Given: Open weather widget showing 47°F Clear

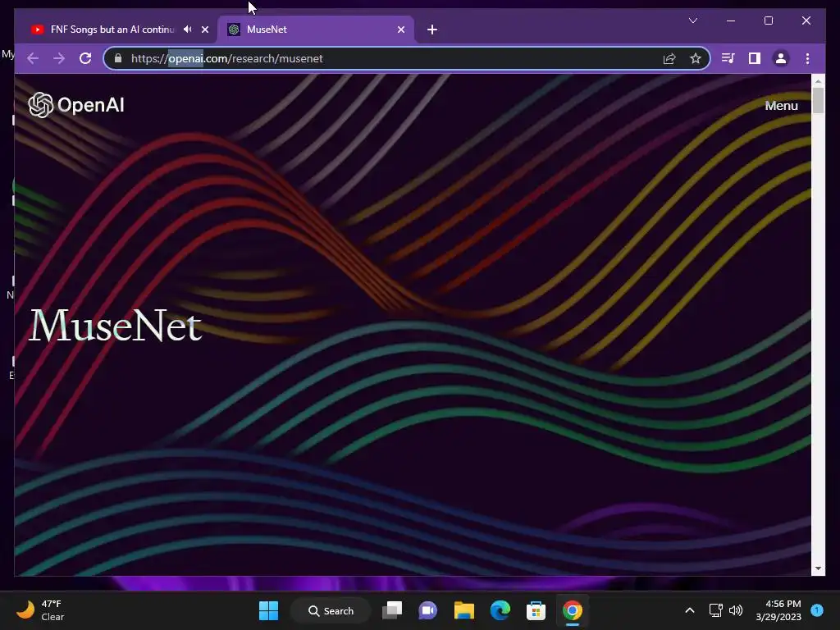Looking at the screenshot, I should 40,610.
